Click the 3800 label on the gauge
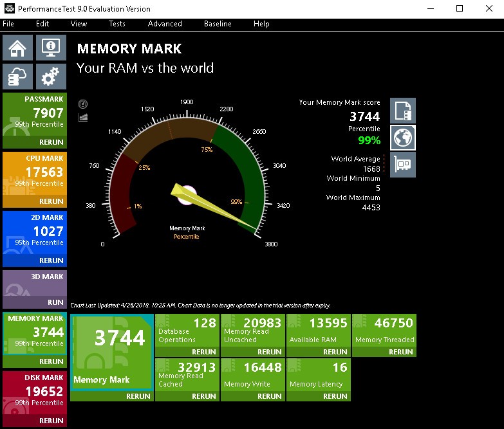Image resolution: width=504 pixels, height=429 pixels. point(271,244)
